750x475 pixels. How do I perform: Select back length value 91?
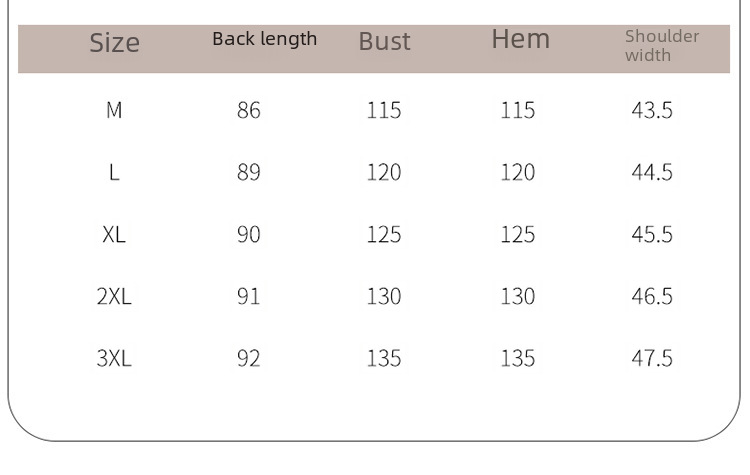[249, 297]
